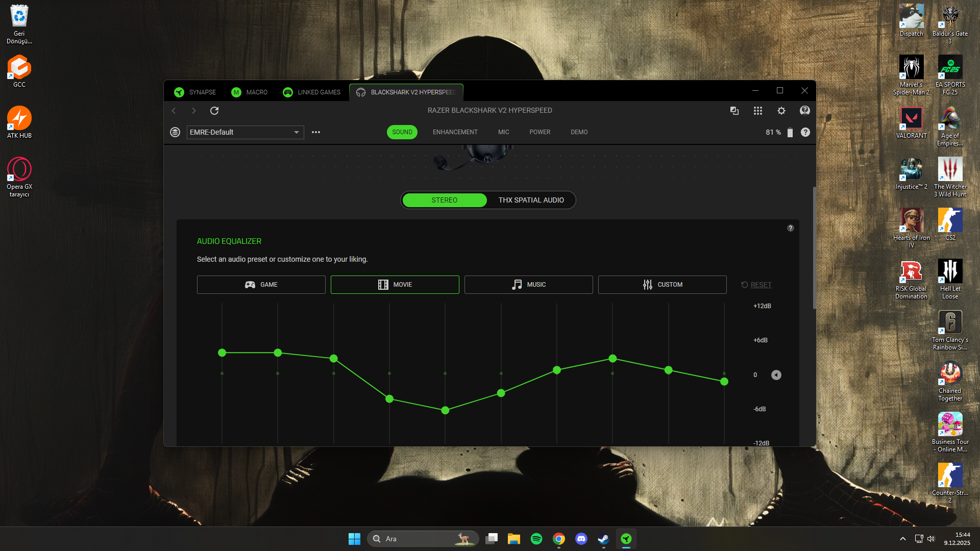
Task: Select the EA SPORTS FC 25 shortcut
Action: pyautogui.click(x=950, y=75)
